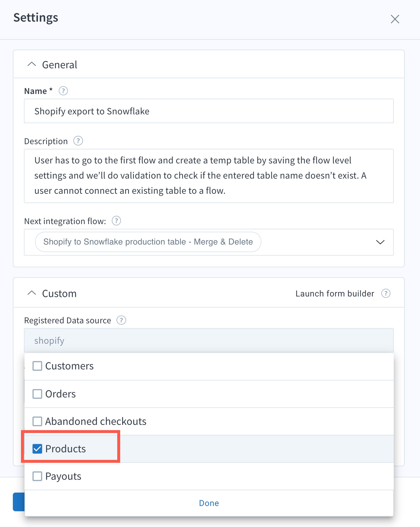
Task: Close the Settings panel
Action: [395, 19]
